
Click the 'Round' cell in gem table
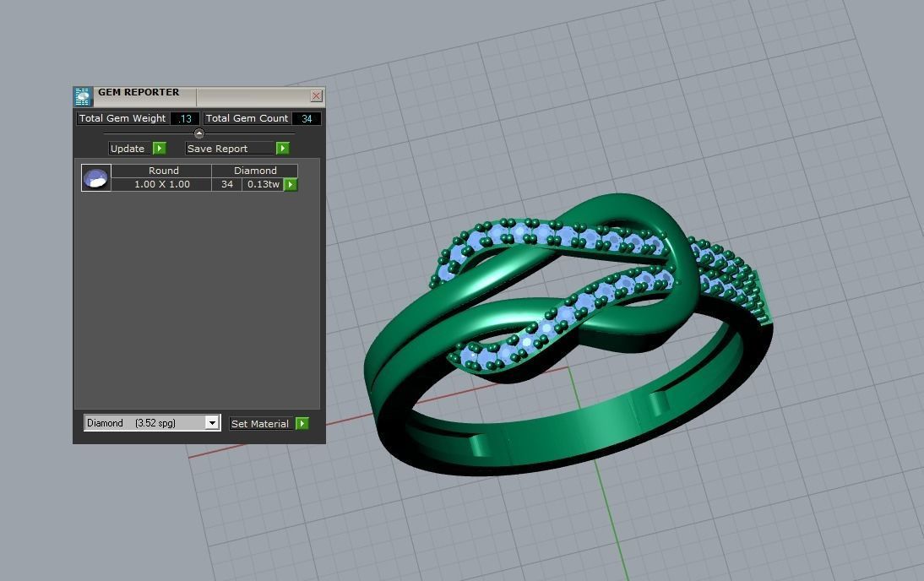point(163,171)
